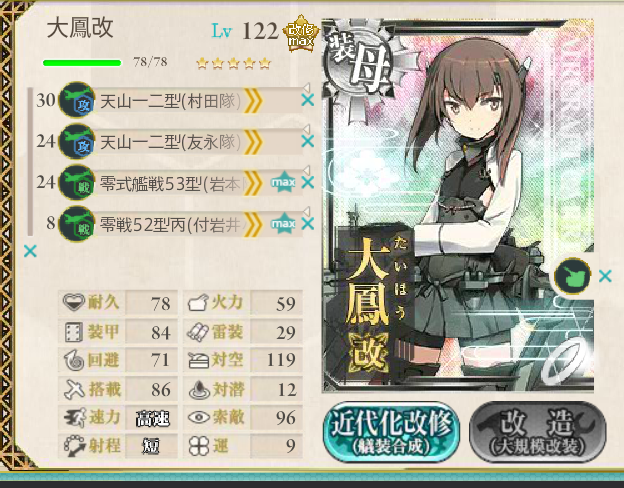Click the fighter icon for 零戦52型丙(付岩井小隊)

(76, 224)
